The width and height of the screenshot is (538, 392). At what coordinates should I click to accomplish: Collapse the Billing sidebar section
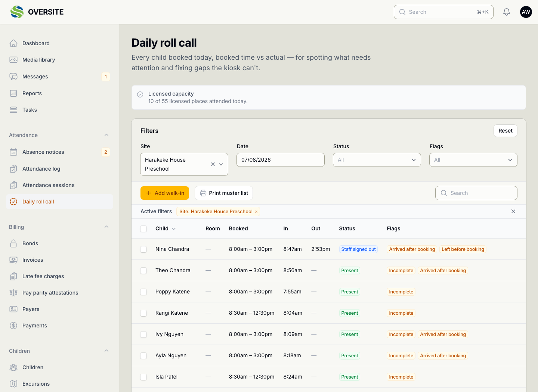(x=106, y=227)
